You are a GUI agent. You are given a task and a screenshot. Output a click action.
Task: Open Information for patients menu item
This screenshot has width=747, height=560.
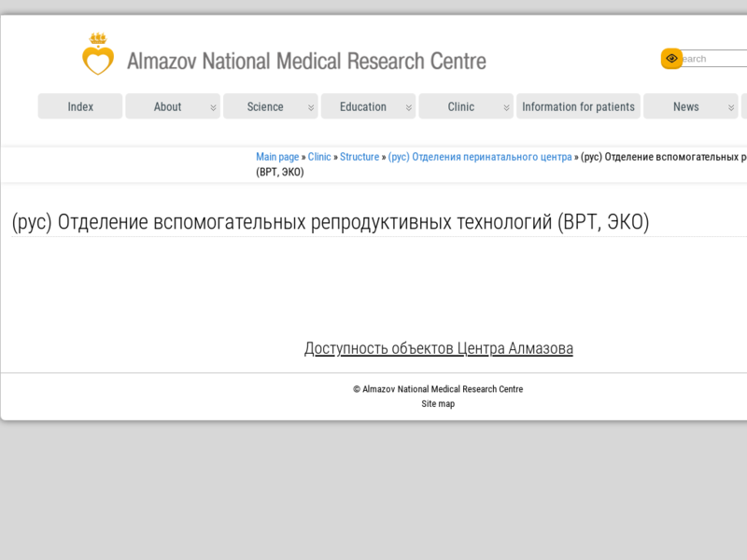point(578,106)
